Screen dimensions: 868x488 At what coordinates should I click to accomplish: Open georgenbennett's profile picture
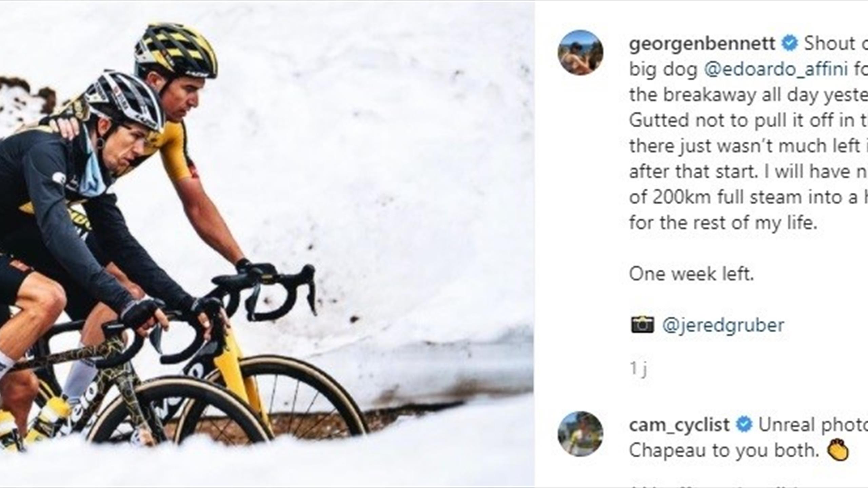tap(580, 53)
